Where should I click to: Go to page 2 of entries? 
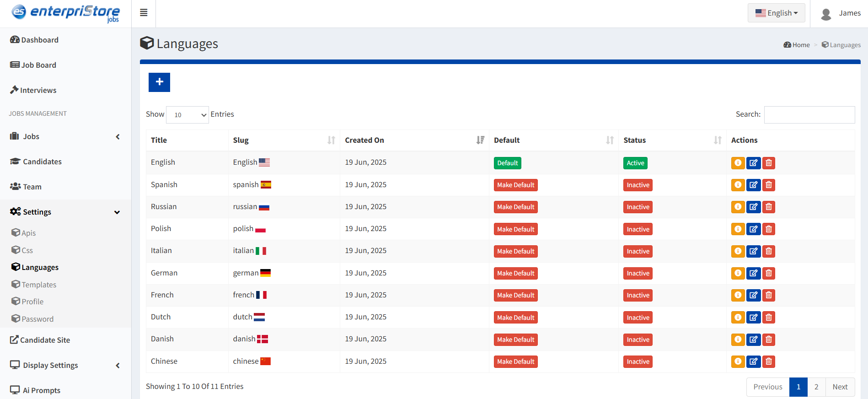click(816, 387)
